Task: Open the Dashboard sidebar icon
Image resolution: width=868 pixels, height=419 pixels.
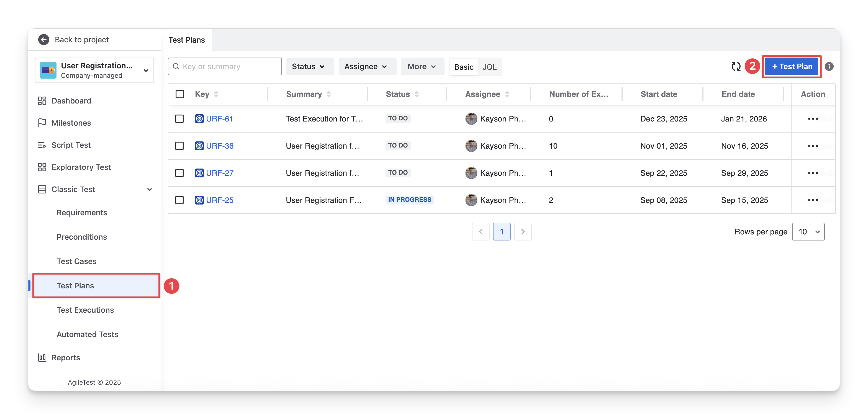Action: pos(42,101)
